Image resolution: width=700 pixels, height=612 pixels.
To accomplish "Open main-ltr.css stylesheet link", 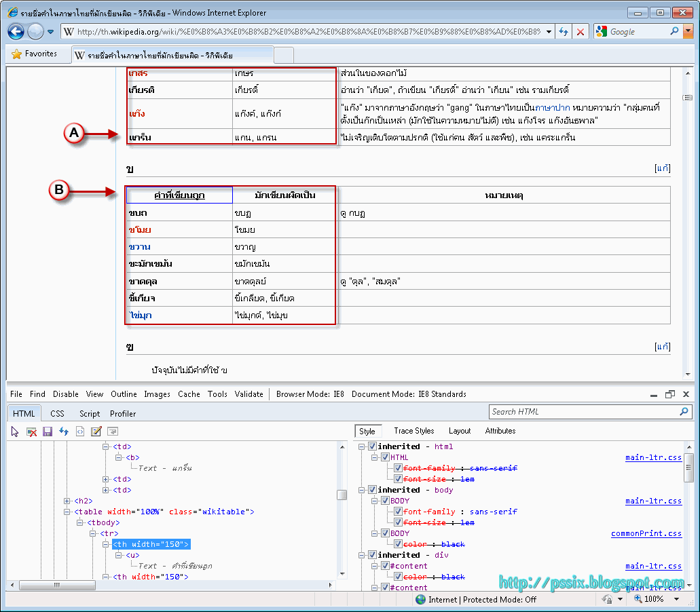I will point(653,457).
